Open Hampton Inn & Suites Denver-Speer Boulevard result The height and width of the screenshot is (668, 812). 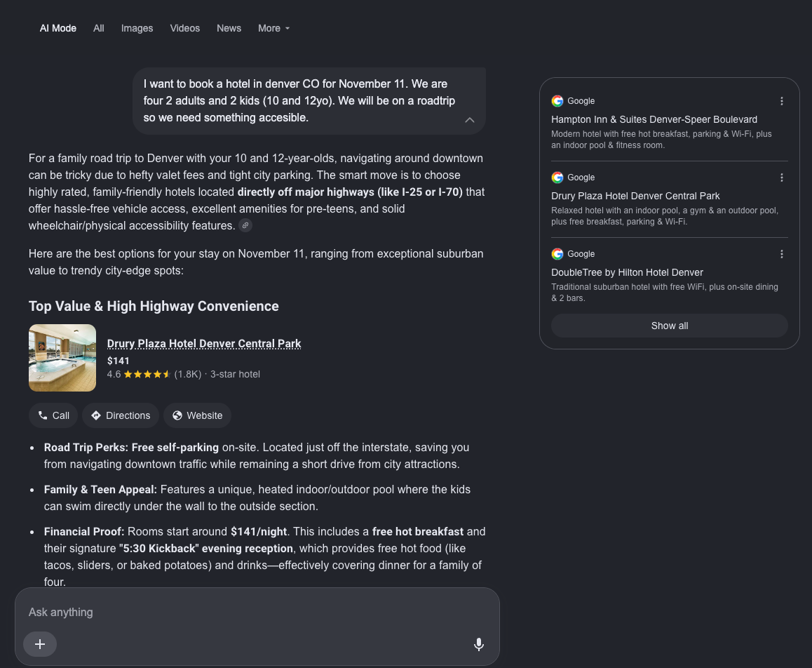point(654,120)
